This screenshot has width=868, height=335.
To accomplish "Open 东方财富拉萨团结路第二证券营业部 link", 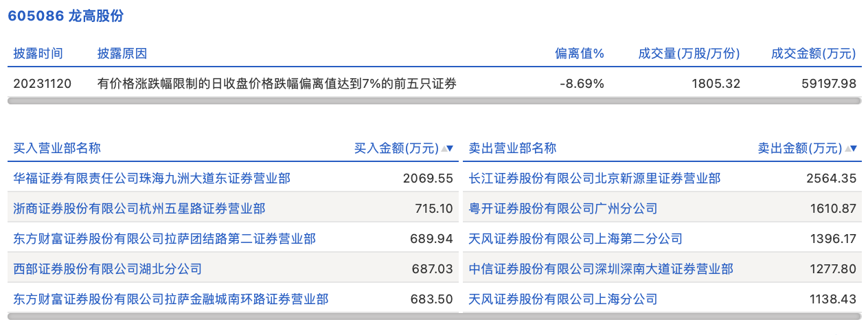I will 165,239.
